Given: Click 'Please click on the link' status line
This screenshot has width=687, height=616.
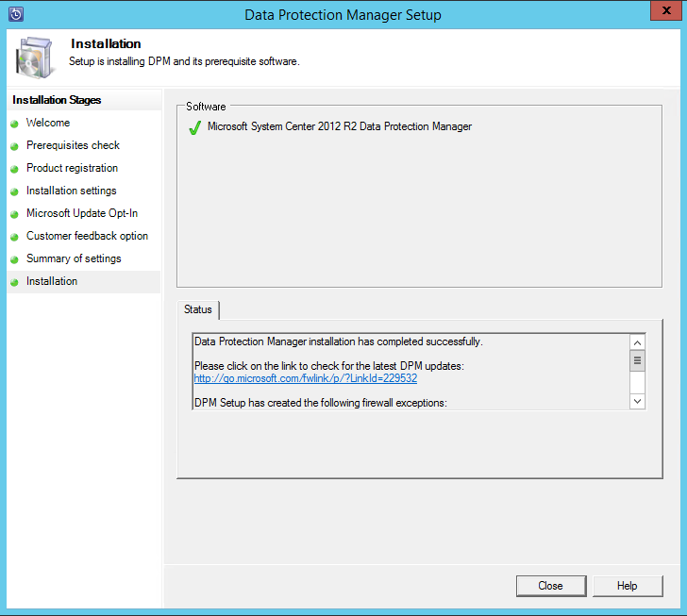Looking at the screenshot, I should 329,366.
